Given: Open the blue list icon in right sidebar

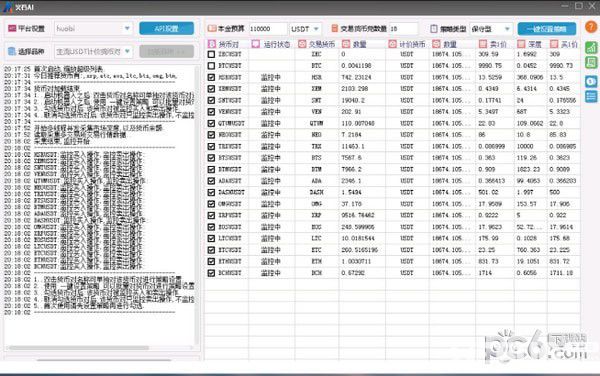Looking at the screenshot, I should pyautogui.click(x=591, y=96).
